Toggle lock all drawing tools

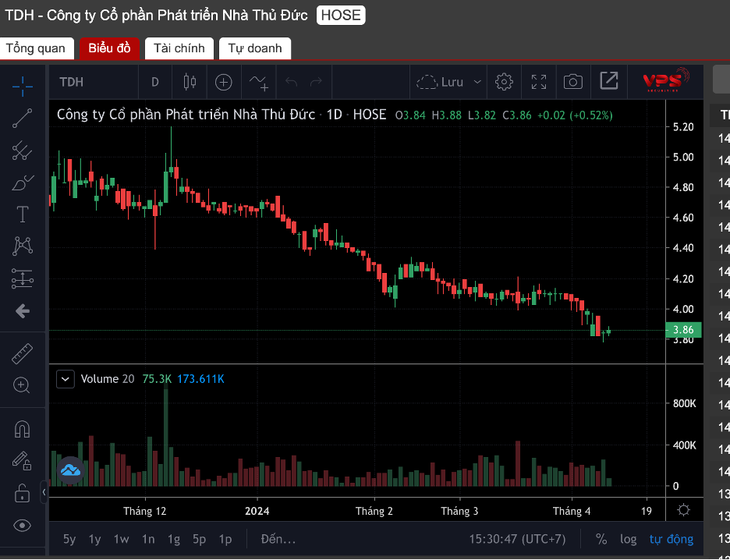point(23,493)
